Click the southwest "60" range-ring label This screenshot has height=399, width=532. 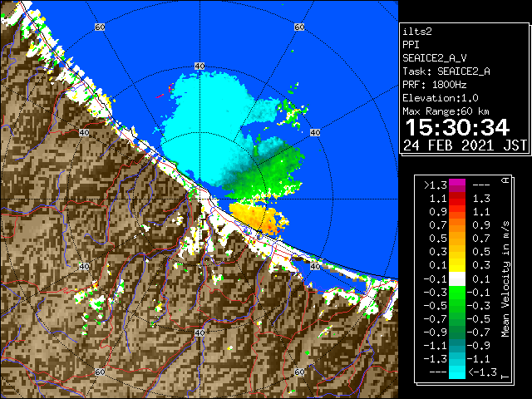pyautogui.click(x=100, y=372)
